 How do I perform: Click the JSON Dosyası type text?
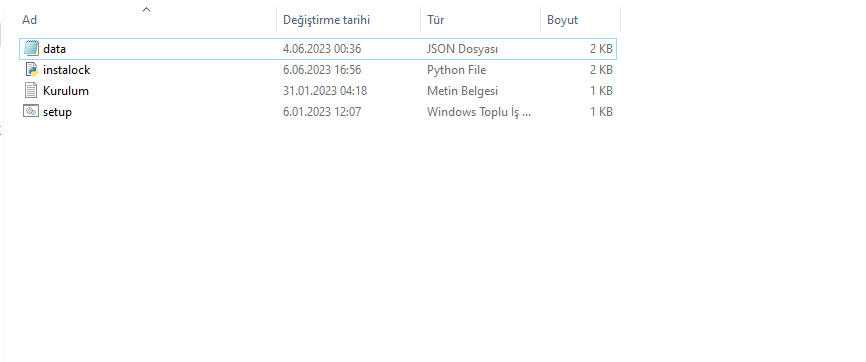point(462,49)
